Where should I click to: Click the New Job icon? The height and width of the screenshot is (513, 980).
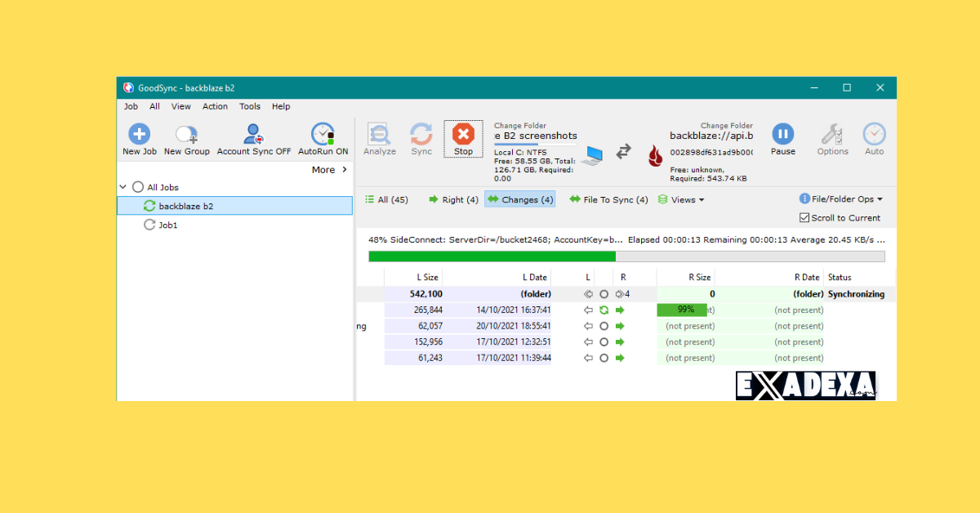click(x=139, y=135)
